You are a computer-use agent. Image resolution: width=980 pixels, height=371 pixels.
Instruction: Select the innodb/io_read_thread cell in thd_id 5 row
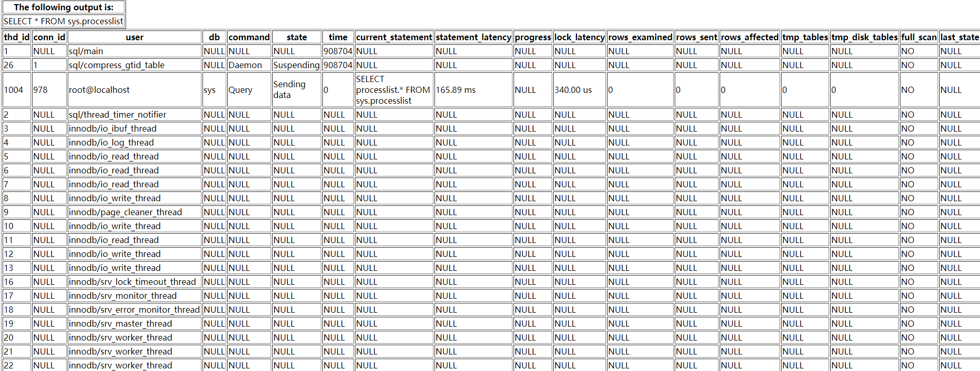point(134,156)
